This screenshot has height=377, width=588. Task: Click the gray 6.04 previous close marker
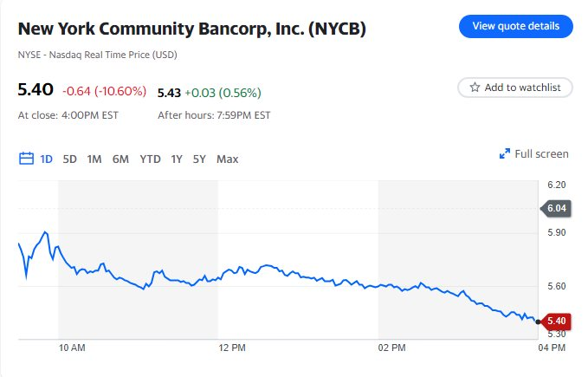coord(556,208)
